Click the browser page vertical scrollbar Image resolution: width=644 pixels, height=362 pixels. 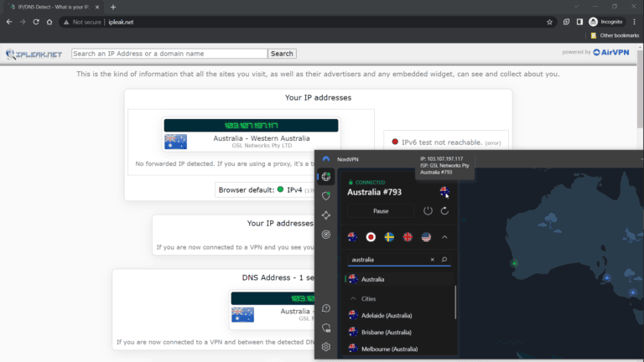pyautogui.click(x=641, y=90)
